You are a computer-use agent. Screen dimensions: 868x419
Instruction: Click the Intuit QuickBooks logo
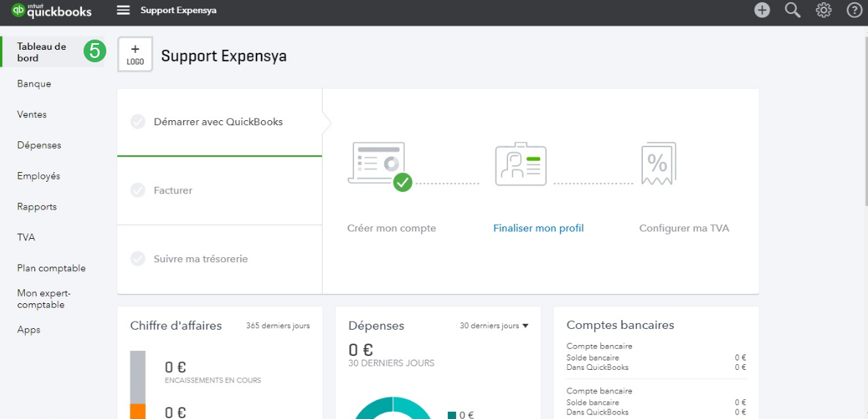coord(51,10)
